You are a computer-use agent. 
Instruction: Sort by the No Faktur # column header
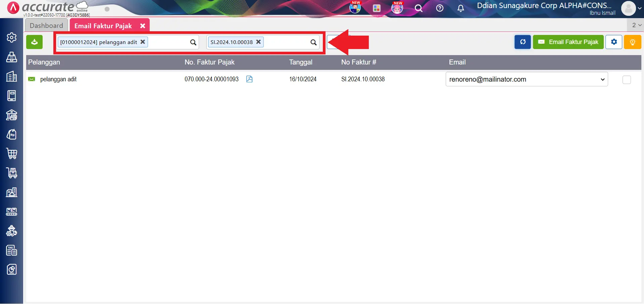pos(359,62)
